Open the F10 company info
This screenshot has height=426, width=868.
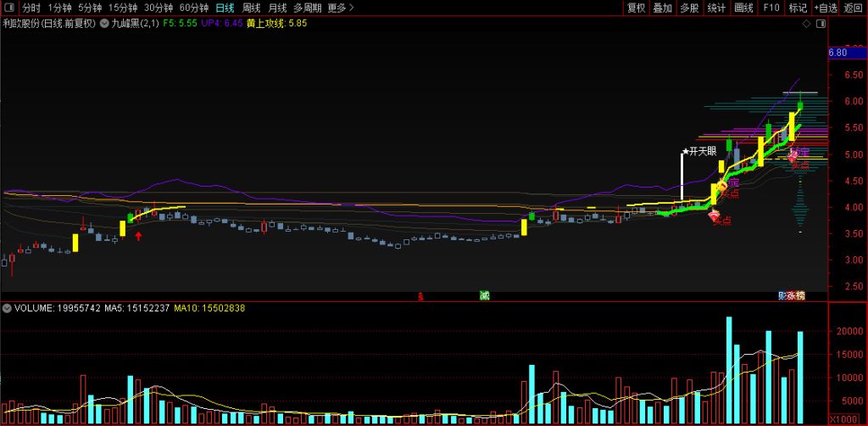[x=771, y=8]
